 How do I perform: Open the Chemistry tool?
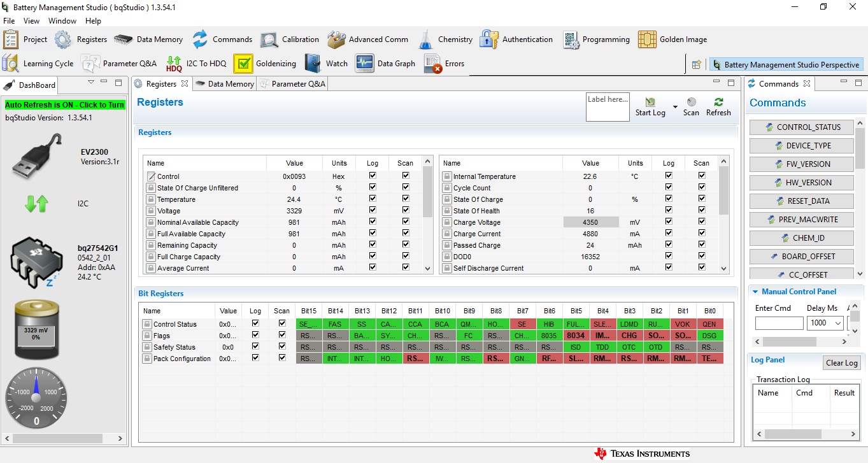(x=425, y=39)
